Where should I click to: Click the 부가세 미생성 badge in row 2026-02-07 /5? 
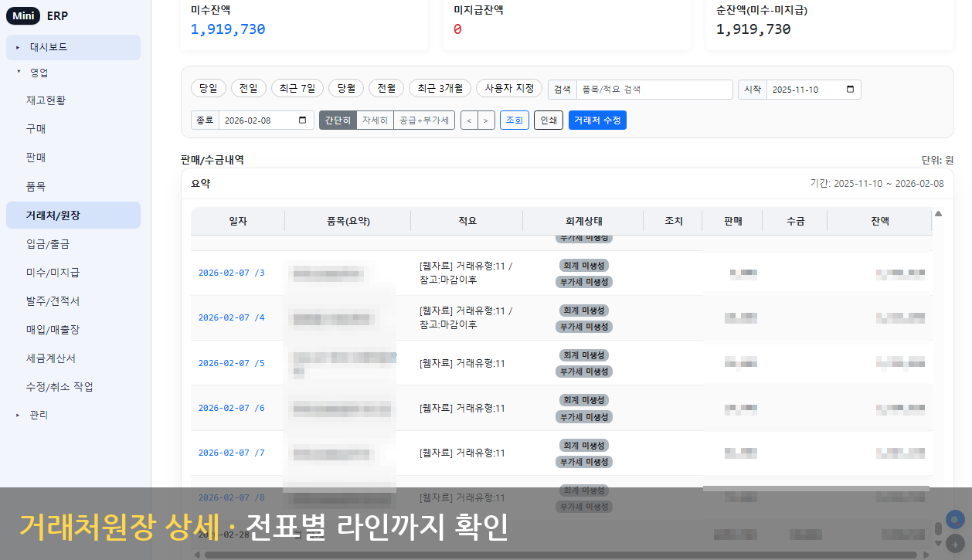[583, 372]
